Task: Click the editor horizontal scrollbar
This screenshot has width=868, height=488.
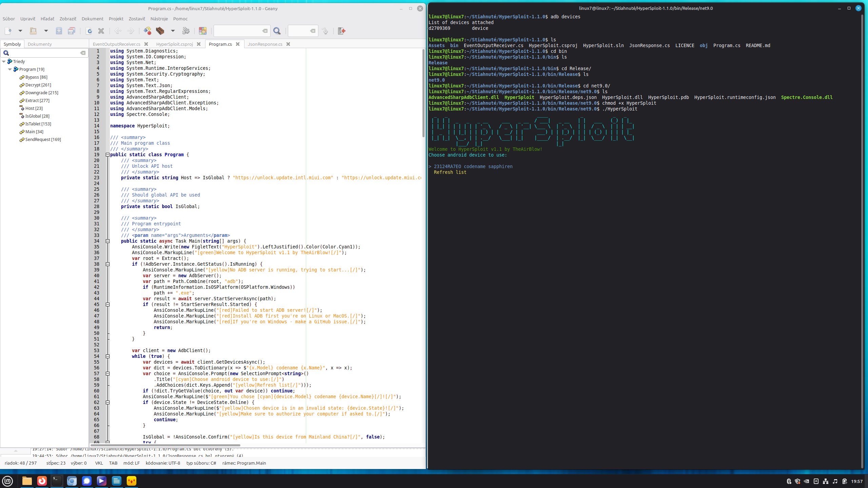Action: pos(165,445)
